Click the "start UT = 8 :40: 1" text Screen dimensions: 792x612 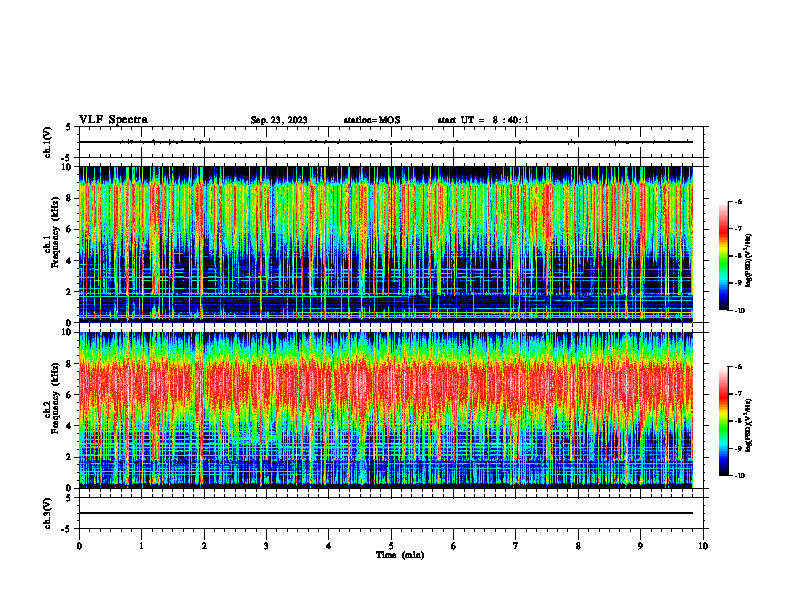483,120
